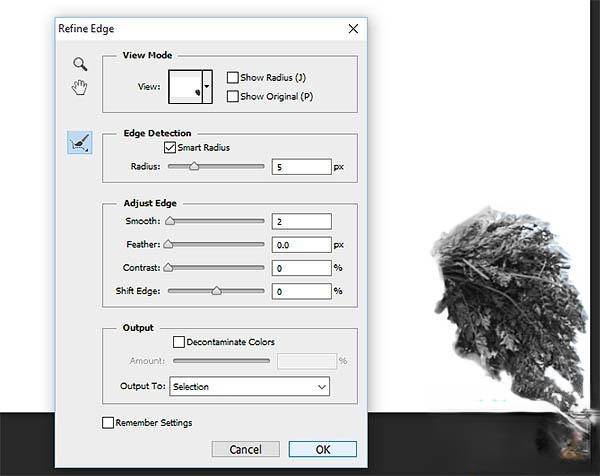Enable Show Original (P) checkbox
Image resolution: width=600 pixels, height=476 pixels.
[x=233, y=97]
